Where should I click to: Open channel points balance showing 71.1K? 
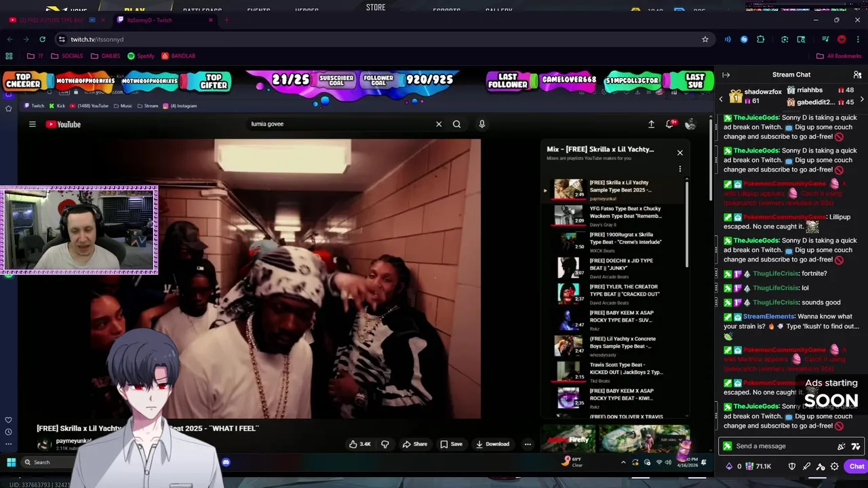pyautogui.click(x=759, y=466)
